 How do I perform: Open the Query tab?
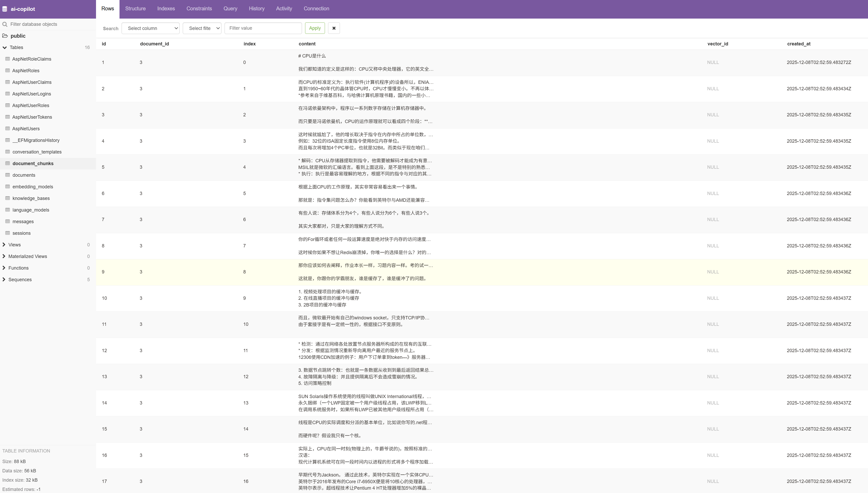pos(230,9)
